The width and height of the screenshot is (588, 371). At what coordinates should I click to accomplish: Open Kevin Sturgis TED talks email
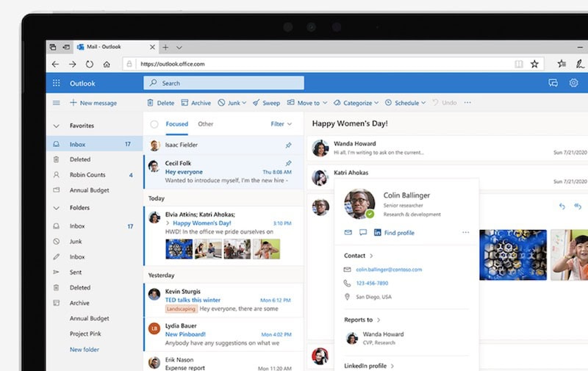pyautogui.click(x=223, y=300)
